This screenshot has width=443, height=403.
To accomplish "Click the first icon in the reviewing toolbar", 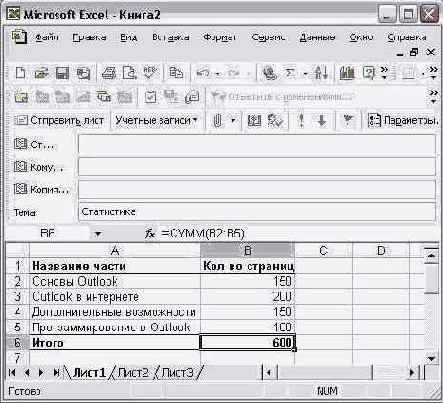I will click(x=21, y=97).
